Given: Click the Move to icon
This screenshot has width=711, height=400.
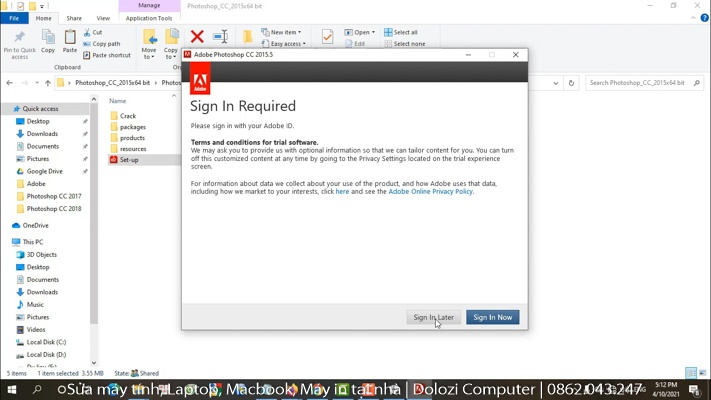Looking at the screenshot, I should [x=149, y=38].
